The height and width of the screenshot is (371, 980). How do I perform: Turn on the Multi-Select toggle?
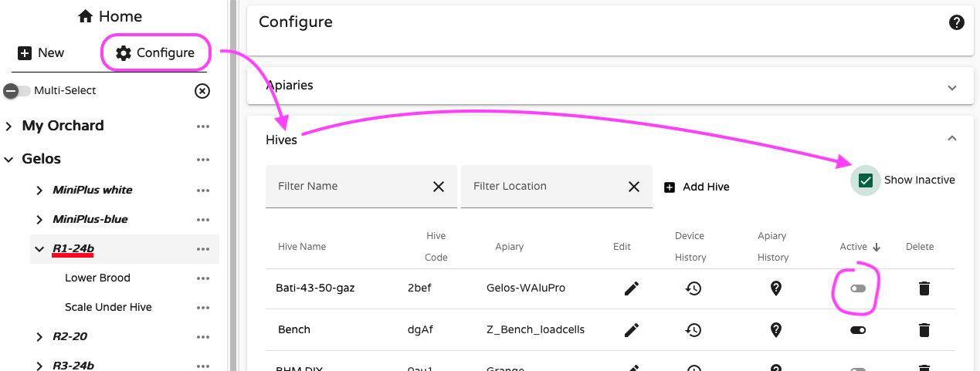point(17,91)
